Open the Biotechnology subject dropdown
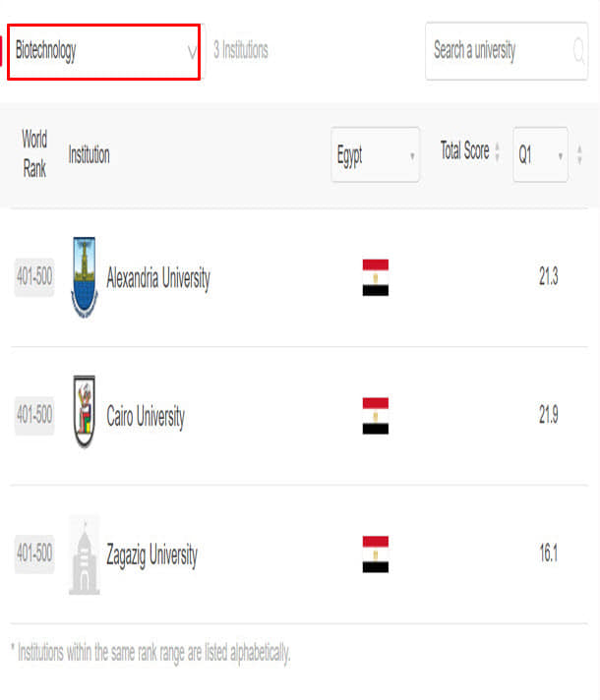 point(104,52)
